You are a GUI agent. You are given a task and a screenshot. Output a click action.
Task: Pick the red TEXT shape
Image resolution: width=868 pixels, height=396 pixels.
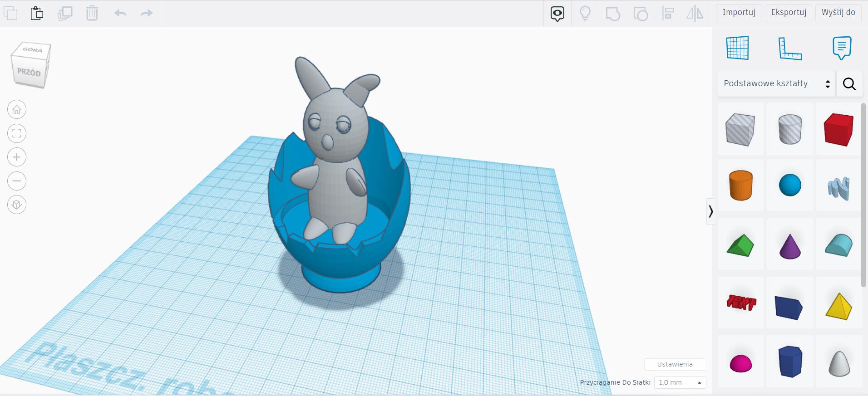(741, 303)
